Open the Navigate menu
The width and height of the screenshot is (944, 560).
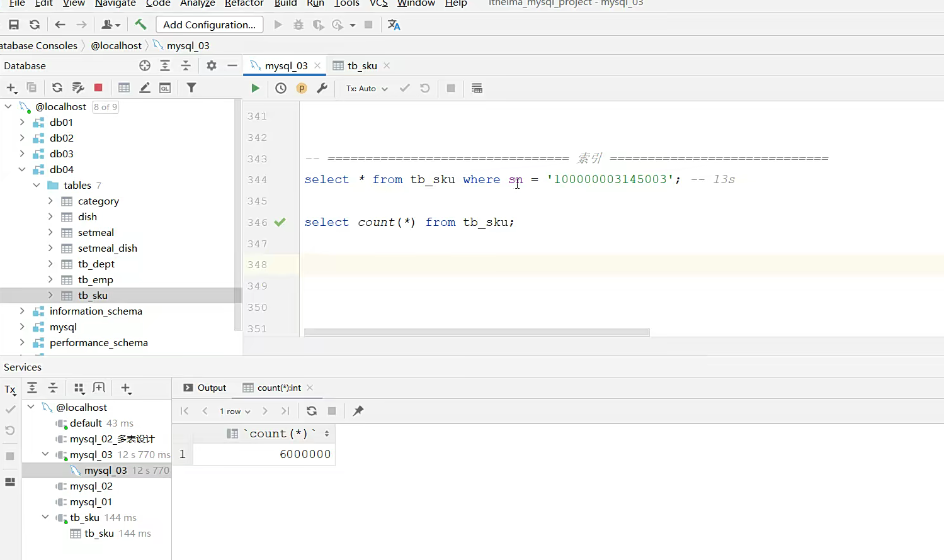pos(115,3)
